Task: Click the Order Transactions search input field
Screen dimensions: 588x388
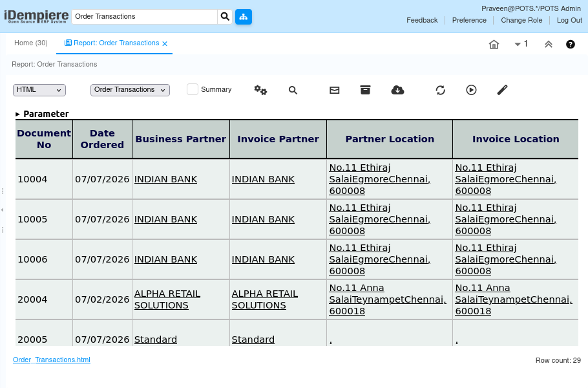Action: point(144,17)
